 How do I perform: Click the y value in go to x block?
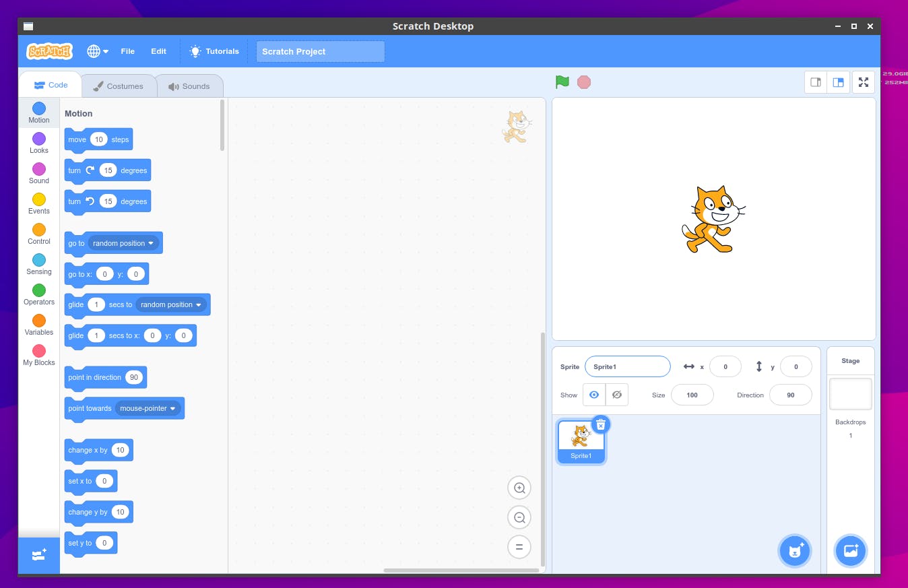[136, 274]
